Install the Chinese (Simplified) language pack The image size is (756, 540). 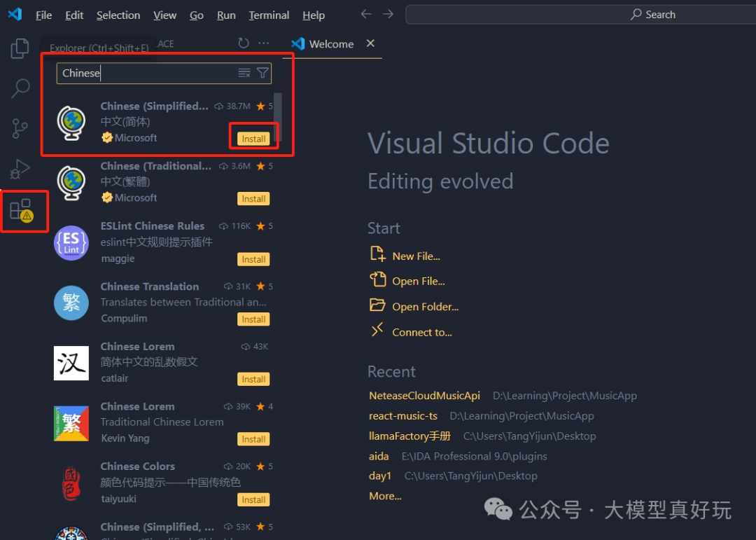[x=253, y=138]
